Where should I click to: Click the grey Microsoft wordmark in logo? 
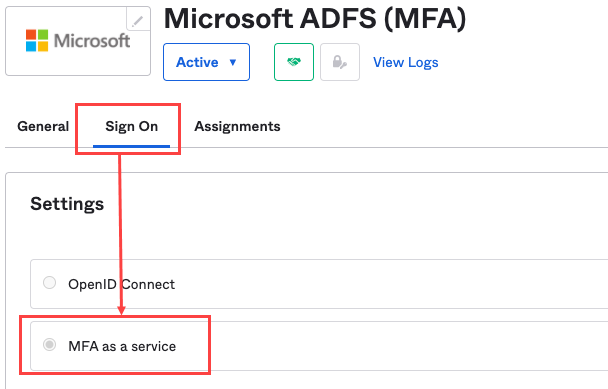coord(92,41)
